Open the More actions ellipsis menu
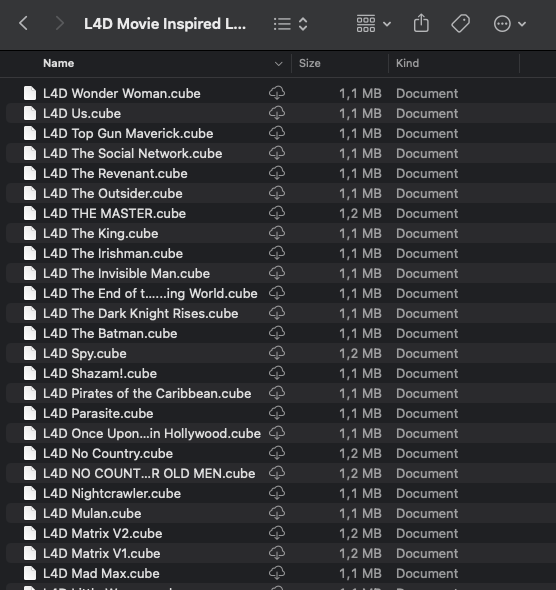 coord(509,24)
